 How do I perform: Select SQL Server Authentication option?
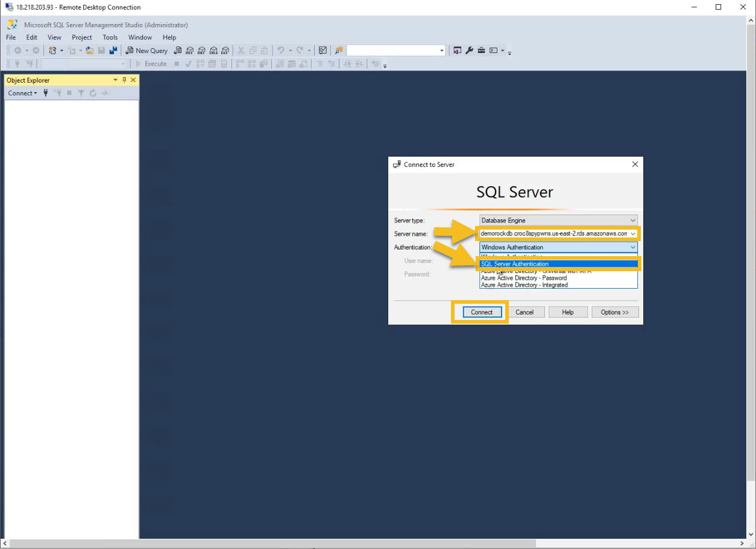point(558,264)
